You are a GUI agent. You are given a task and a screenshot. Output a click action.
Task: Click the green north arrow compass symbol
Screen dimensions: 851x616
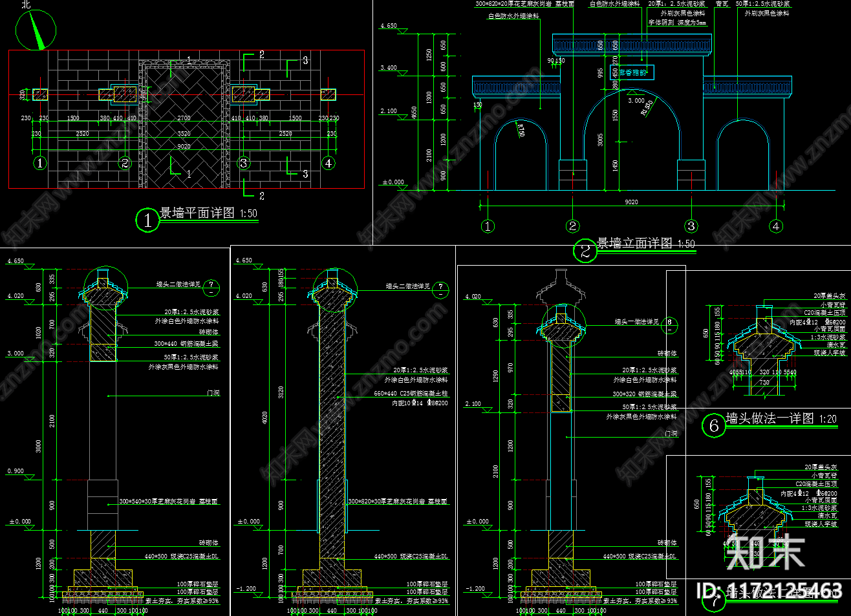point(36,30)
